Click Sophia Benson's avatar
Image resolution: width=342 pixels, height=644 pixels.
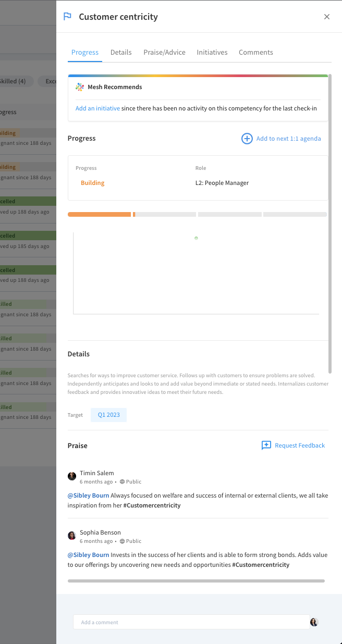(x=72, y=536)
